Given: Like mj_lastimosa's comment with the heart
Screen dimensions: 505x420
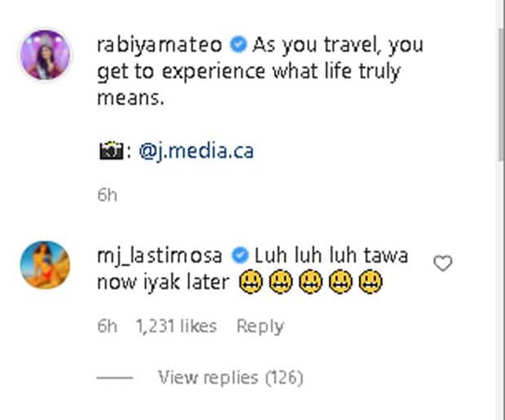Looking at the screenshot, I should point(442,264).
